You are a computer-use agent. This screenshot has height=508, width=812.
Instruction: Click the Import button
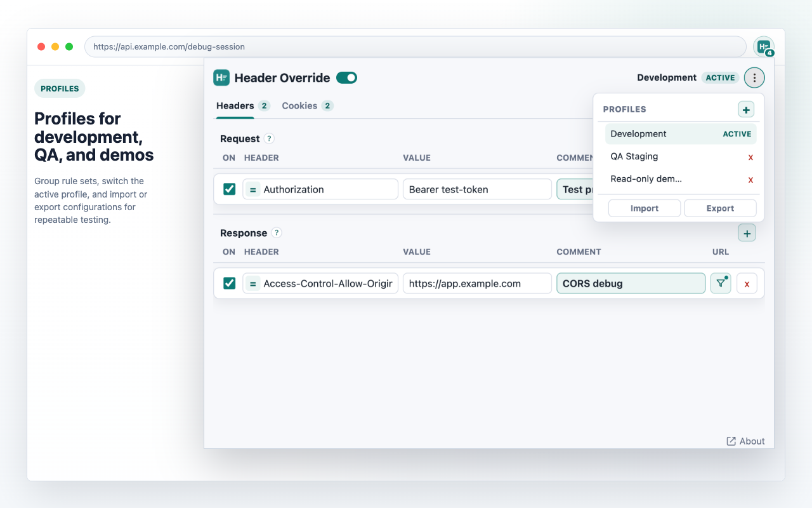(x=645, y=208)
